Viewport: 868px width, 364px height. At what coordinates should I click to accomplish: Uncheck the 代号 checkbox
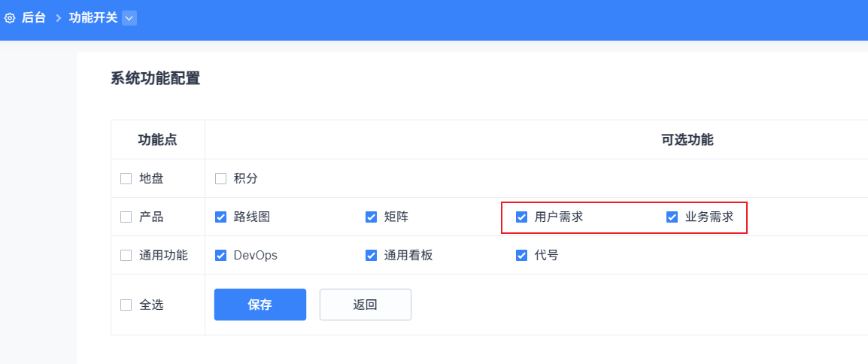click(x=521, y=256)
